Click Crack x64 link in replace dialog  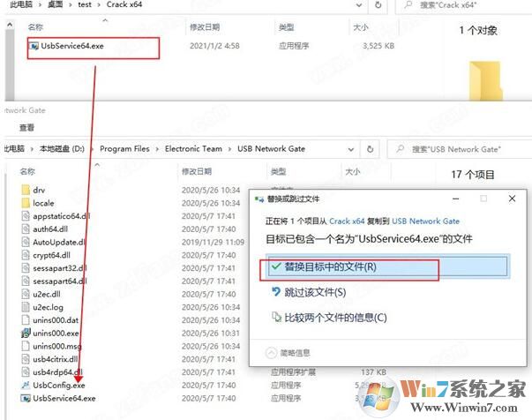coord(347,221)
